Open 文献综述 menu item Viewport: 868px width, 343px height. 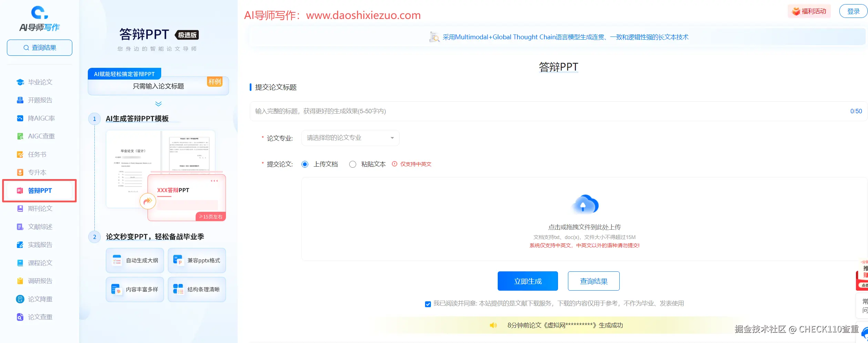[x=40, y=227]
